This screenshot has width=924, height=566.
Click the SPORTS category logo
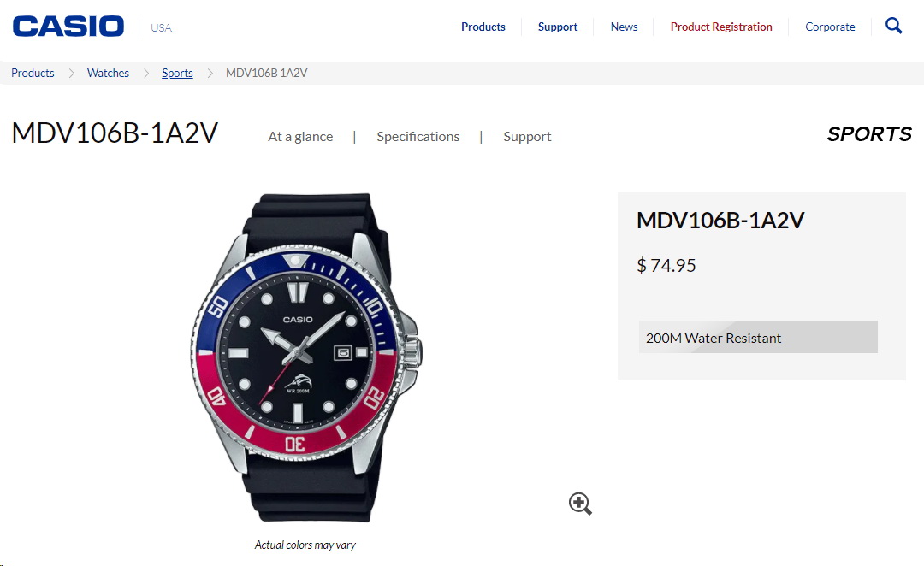coord(869,134)
